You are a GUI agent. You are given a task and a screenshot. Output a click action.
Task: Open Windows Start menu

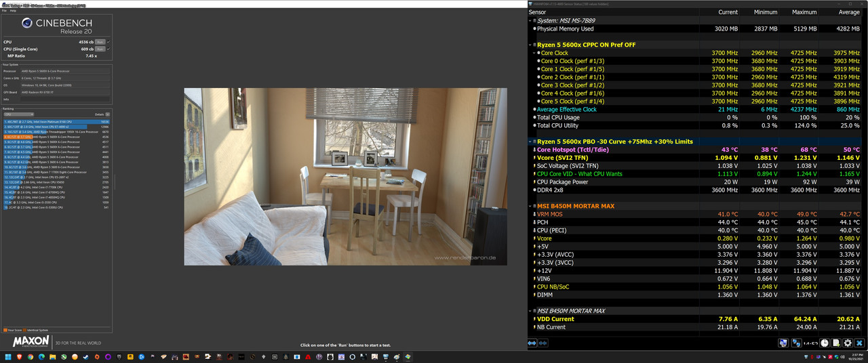pyautogui.click(x=8, y=356)
